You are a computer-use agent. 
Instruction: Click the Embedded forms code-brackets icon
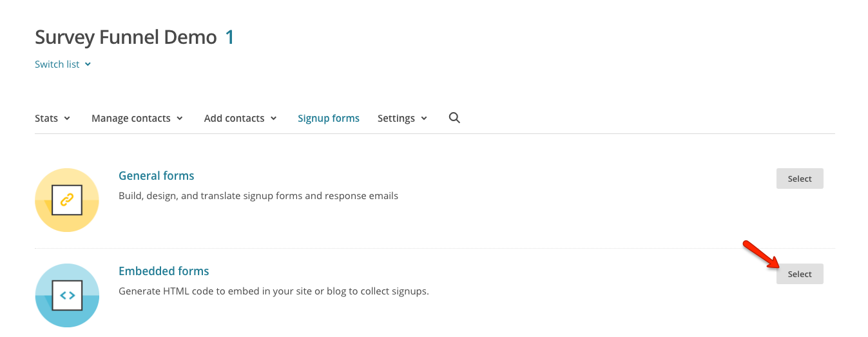[67, 295]
